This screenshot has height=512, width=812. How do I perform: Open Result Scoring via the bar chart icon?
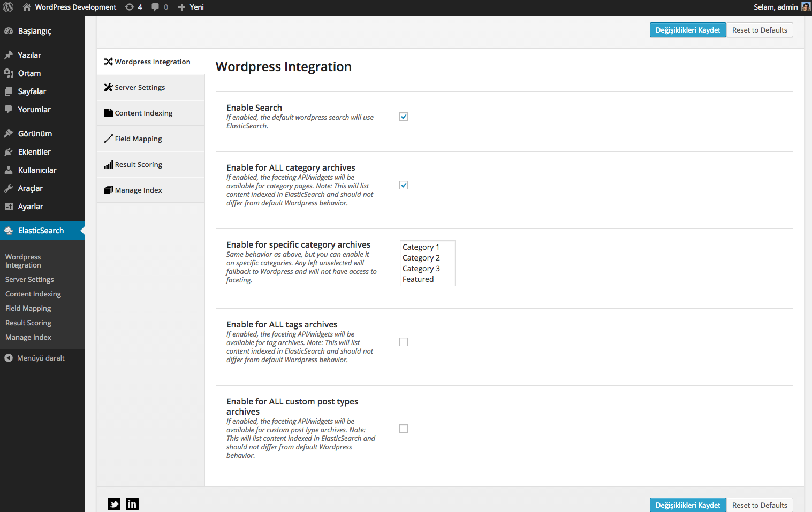click(108, 164)
